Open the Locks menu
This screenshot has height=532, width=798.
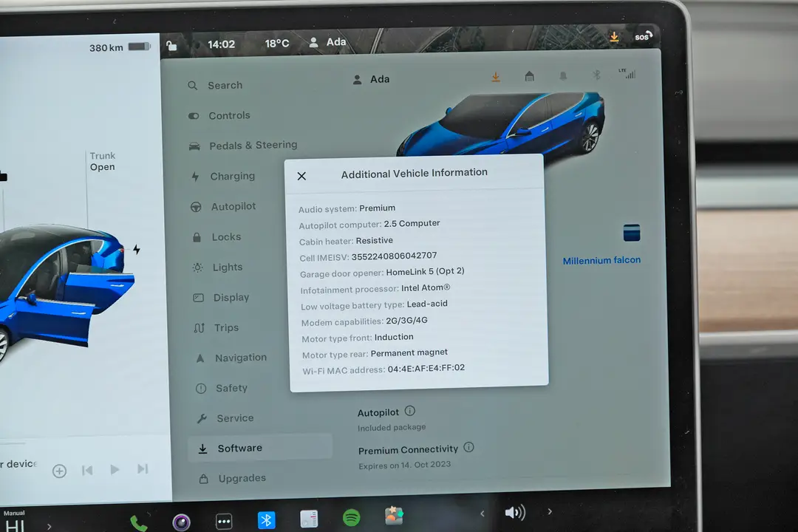pos(216,236)
